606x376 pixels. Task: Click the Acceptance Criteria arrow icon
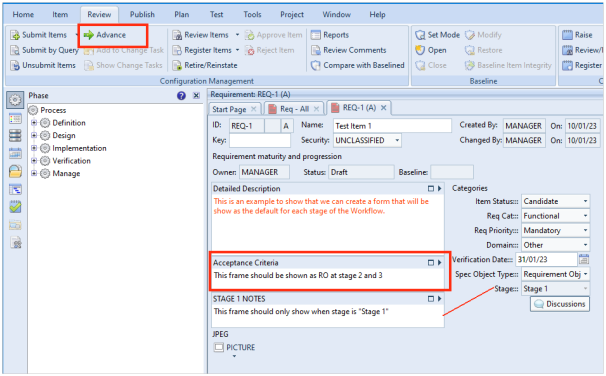(x=439, y=263)
